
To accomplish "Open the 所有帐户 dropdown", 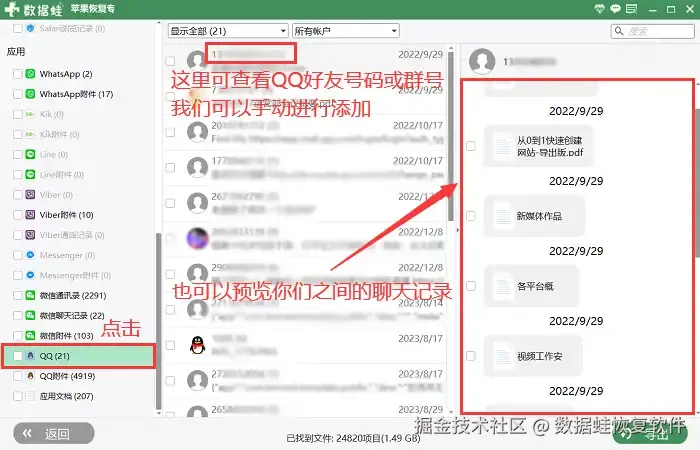I will pos(346,31).
